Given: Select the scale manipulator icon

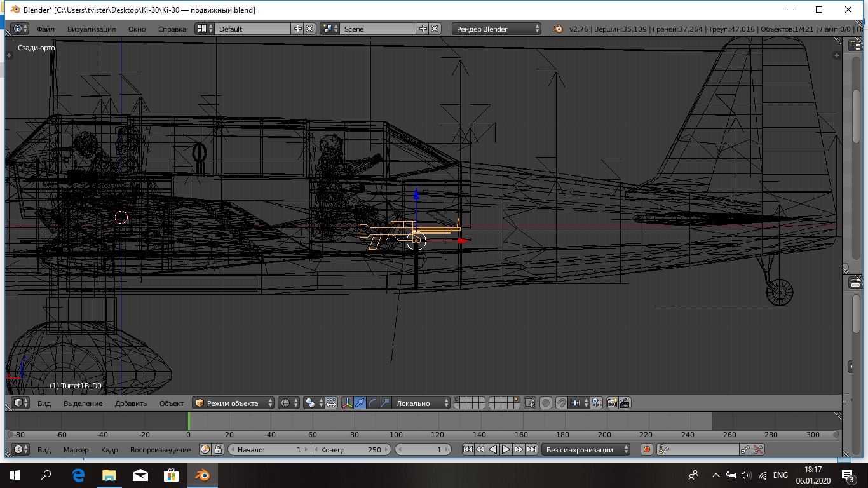Looking at the screenshot, I should 385,403.
